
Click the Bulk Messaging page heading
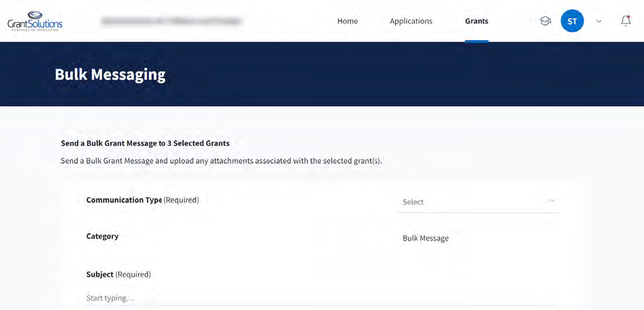tap(110, 75)
